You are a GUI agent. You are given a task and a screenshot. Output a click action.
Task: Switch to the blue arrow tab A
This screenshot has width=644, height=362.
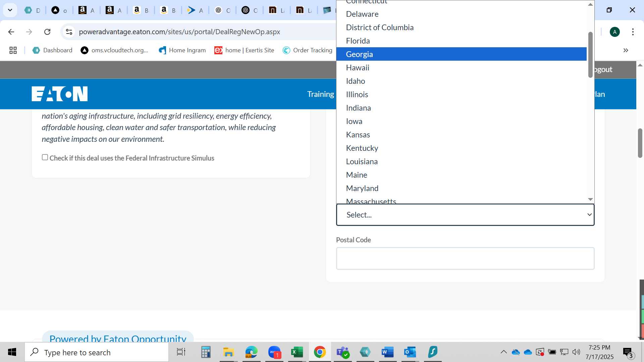pyautogui.click(x=195, y=10)
